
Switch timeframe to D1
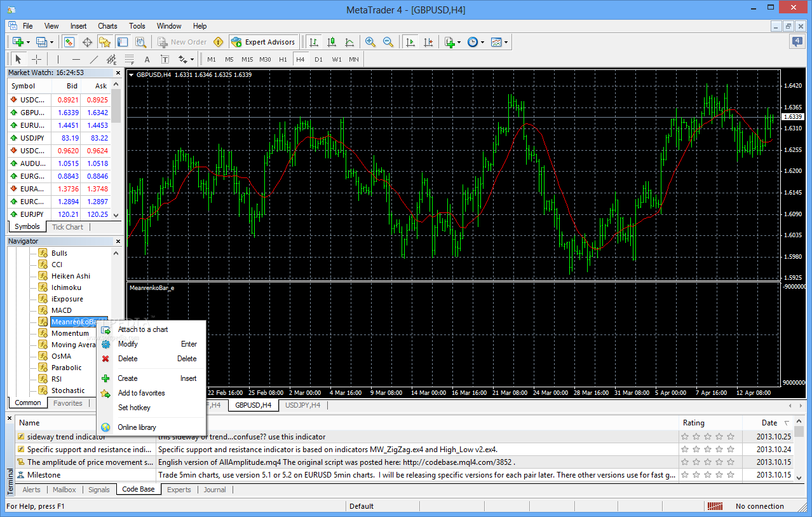click(318, 59)
